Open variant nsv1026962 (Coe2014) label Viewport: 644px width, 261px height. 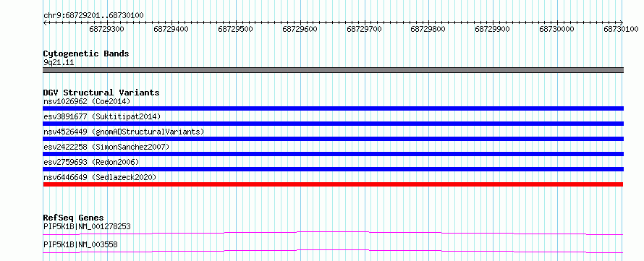(x=87, y=101)
